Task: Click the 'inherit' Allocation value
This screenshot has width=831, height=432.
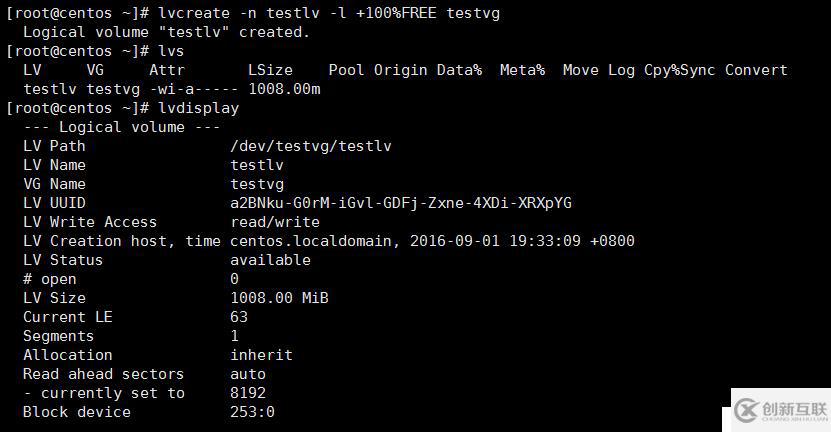Action: pyautogui.click(x=261, y=355)
